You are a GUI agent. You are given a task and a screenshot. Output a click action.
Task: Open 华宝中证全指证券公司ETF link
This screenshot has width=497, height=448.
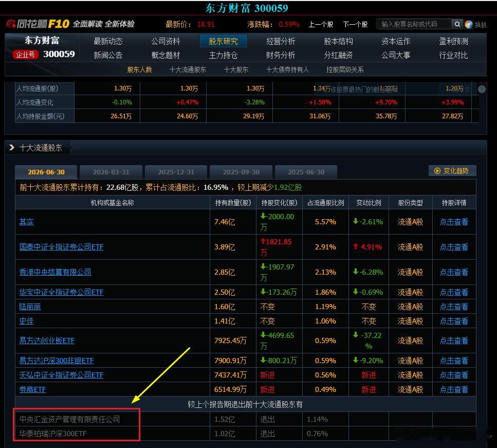point(62,292)
